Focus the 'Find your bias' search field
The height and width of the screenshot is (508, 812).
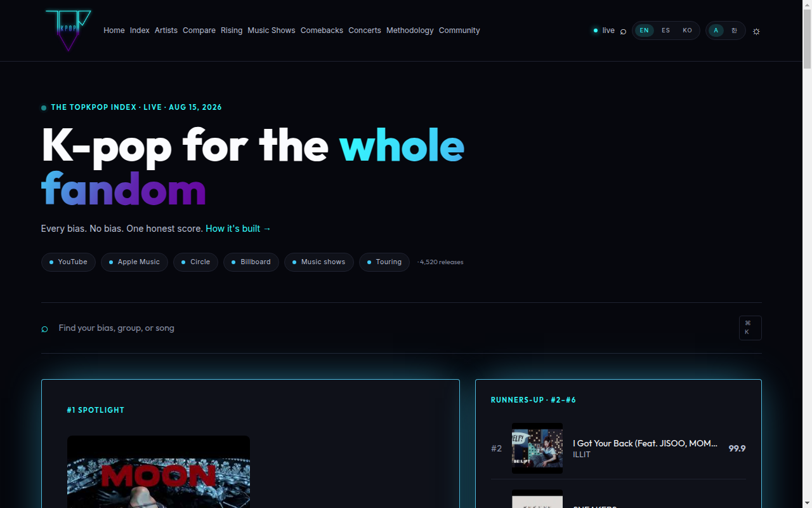(x=393, y=328)
